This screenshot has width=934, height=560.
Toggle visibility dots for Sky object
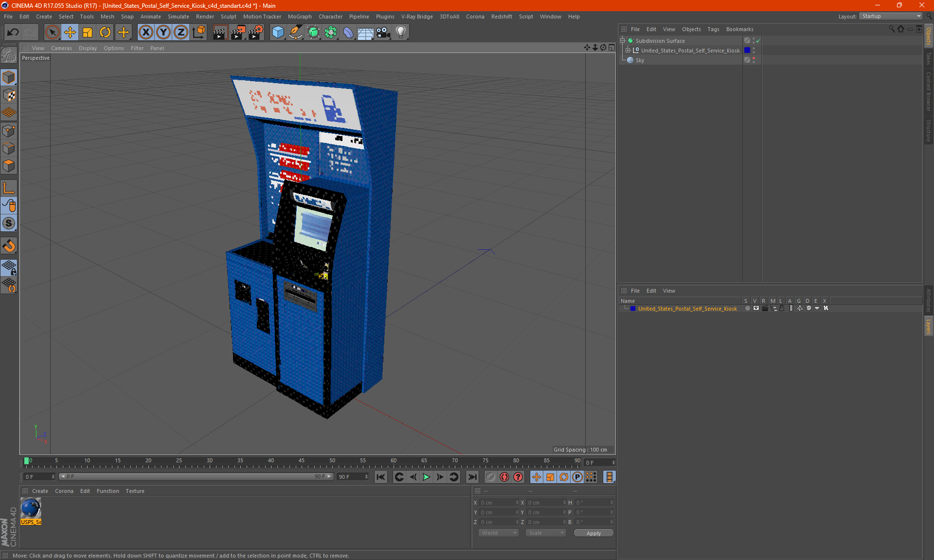click(x=754, y=60)
